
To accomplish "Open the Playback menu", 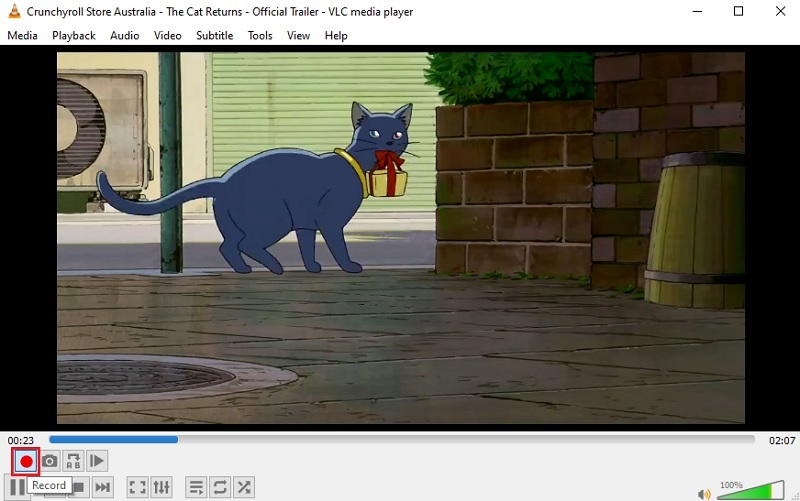I will pyautogui.click(x=74, y=36).
